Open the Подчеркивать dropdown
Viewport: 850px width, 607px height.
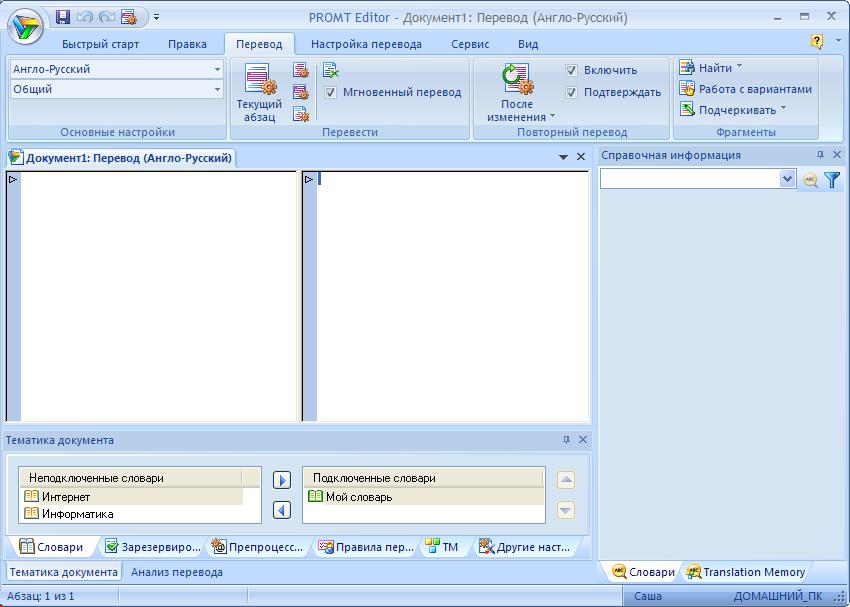click(733, 110)
